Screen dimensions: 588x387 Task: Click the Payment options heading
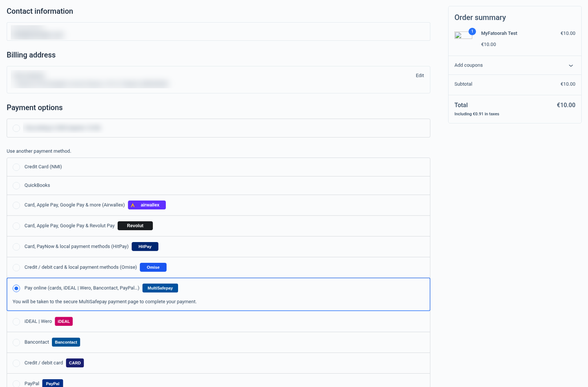point(35,108)
